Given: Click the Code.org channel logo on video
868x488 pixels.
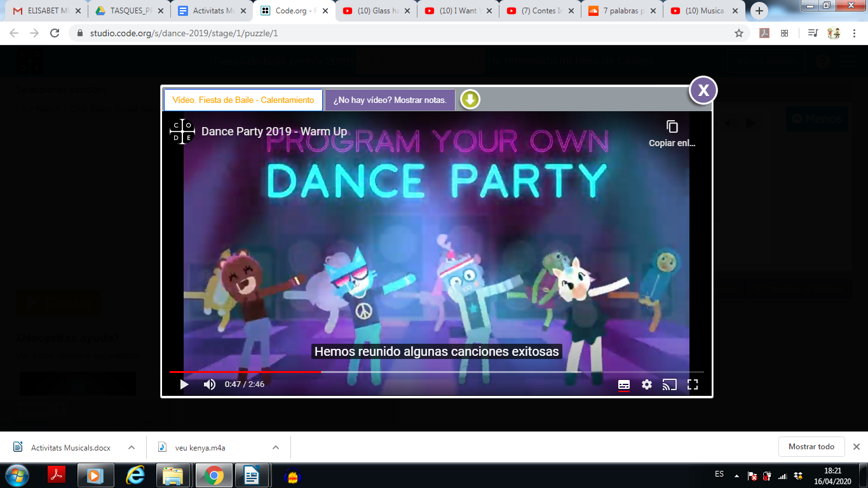Looking at the screenshot, I should tap(182, 132).
